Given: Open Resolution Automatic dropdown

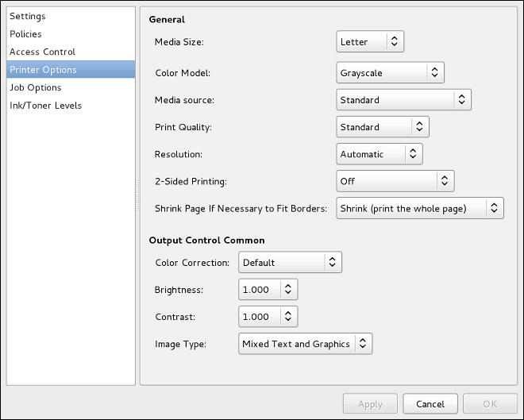Looking at the screenshot, I should tap(380, 154).
